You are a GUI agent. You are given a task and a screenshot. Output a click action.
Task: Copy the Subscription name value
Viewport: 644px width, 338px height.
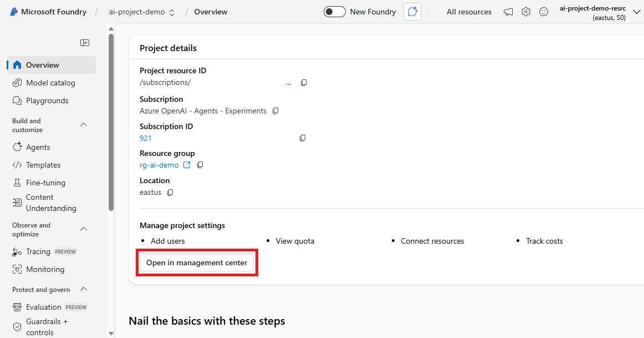275,110
